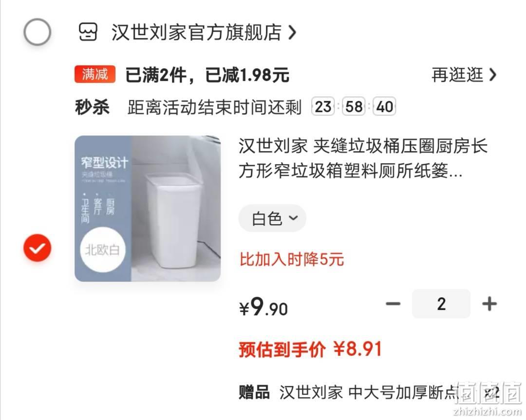Image resolution: width=526 pixels, height=420 pixels.
Task: Open 汉世刘家官方旗舰店 store page
Action: pyautogui.click(x=196, y=32)
